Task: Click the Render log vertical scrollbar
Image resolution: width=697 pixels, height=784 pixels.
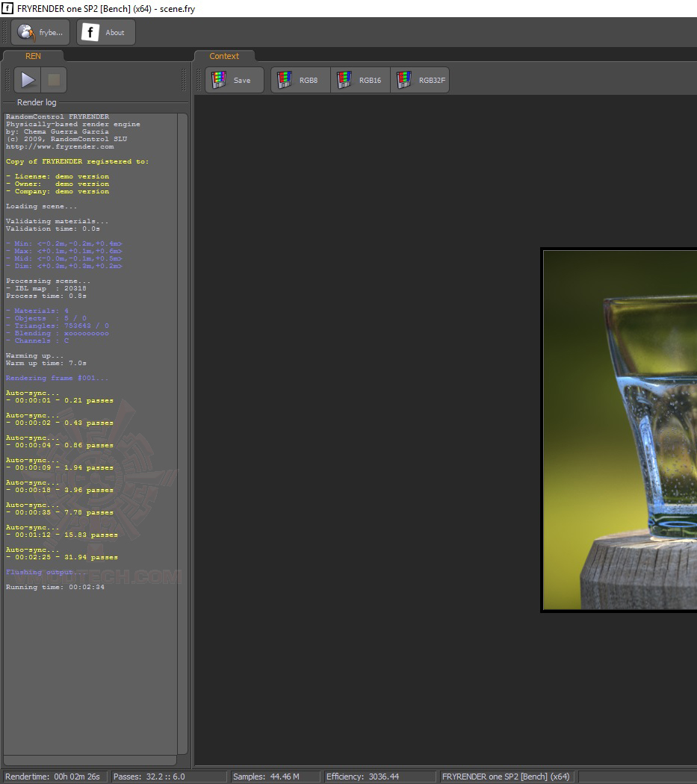Action: pyautogui.click(x=182, y=434)
